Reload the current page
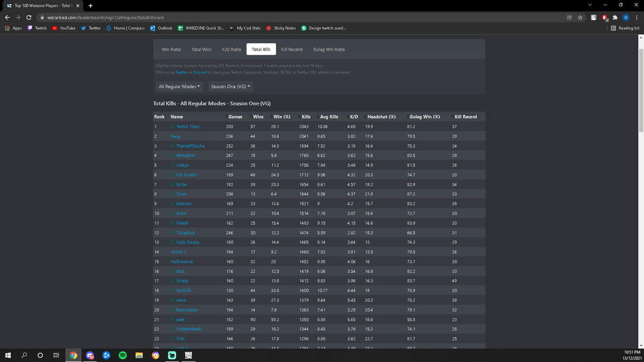The image size is (644, 362). [x=28, y=17]
